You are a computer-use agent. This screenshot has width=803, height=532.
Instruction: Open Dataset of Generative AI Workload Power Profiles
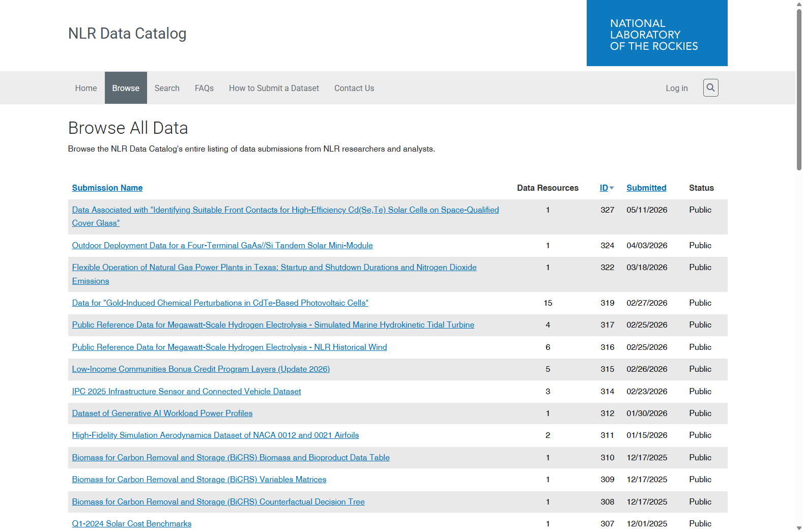click(x=162, y=413)
